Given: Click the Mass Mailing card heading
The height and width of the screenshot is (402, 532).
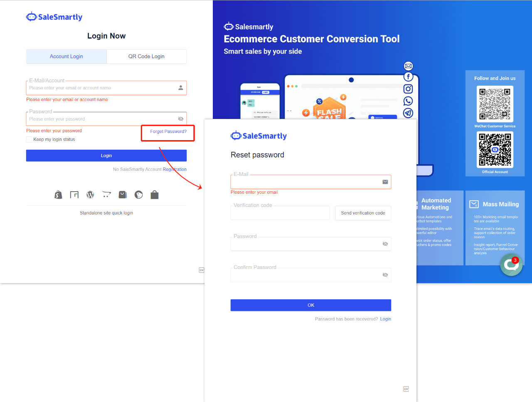Looking at the screenshot, I should click(x=501, y=204).
